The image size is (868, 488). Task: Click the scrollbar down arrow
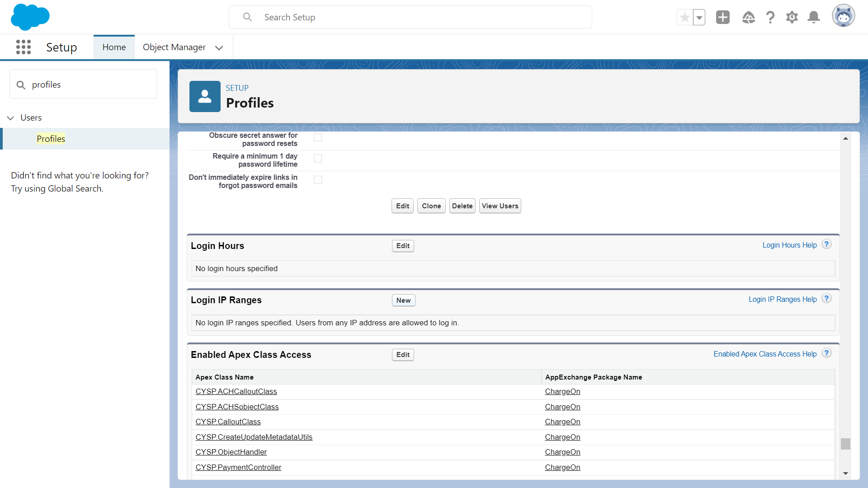coord(845,474)
